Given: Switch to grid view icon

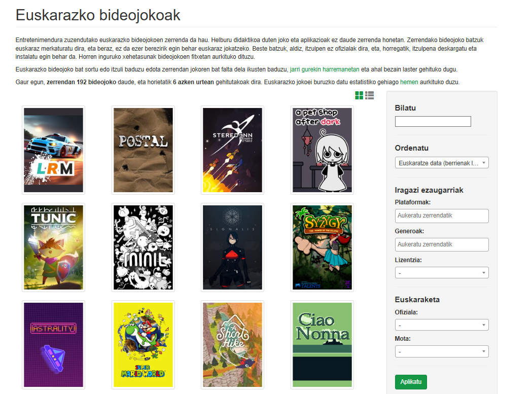Looking at the screenshot, I should pyautogui.click(x=359, y=95).
